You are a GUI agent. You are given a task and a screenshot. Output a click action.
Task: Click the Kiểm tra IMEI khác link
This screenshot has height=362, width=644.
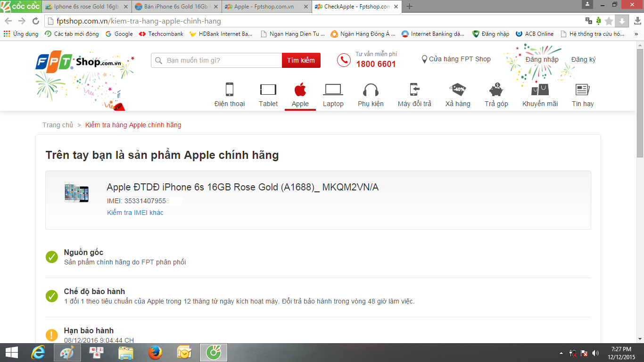pyautogui.click(x=135, y=213)
